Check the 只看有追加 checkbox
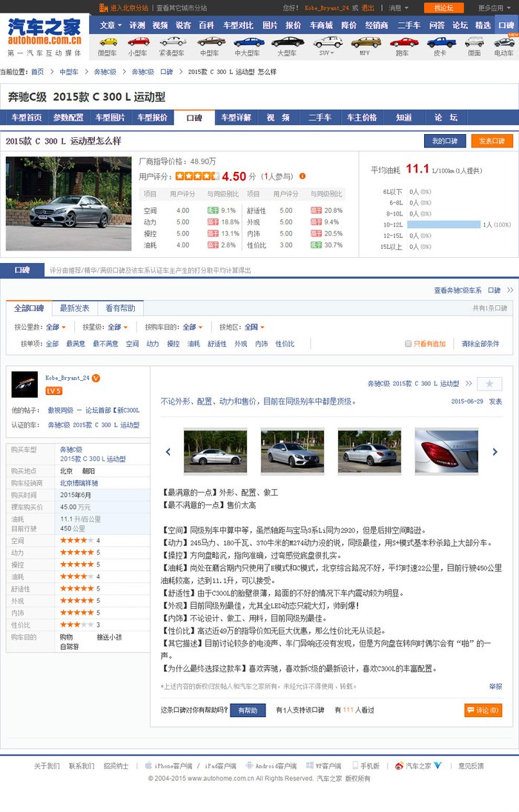This screenshot has height=812, width=519. [x=408, y=344]
